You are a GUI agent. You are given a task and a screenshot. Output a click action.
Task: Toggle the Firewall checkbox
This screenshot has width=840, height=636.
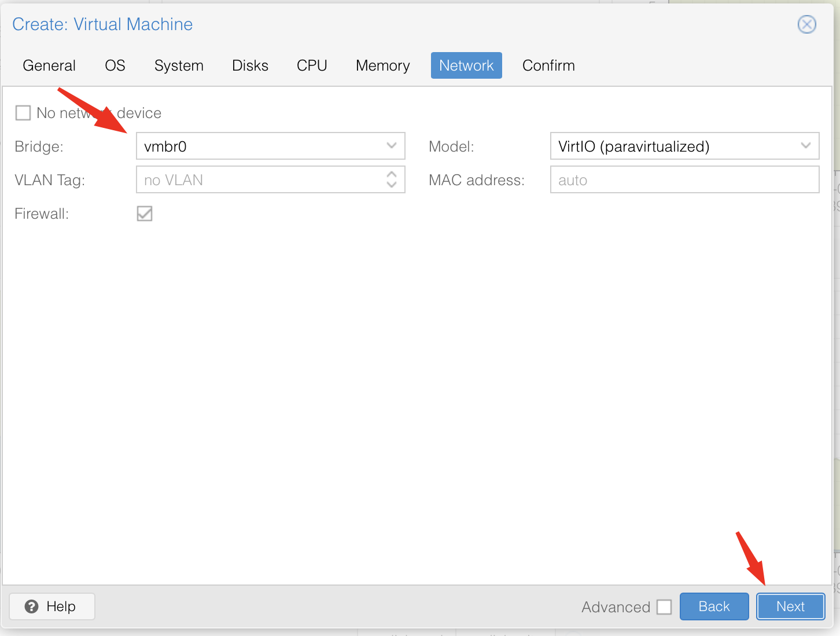[145, 214]
